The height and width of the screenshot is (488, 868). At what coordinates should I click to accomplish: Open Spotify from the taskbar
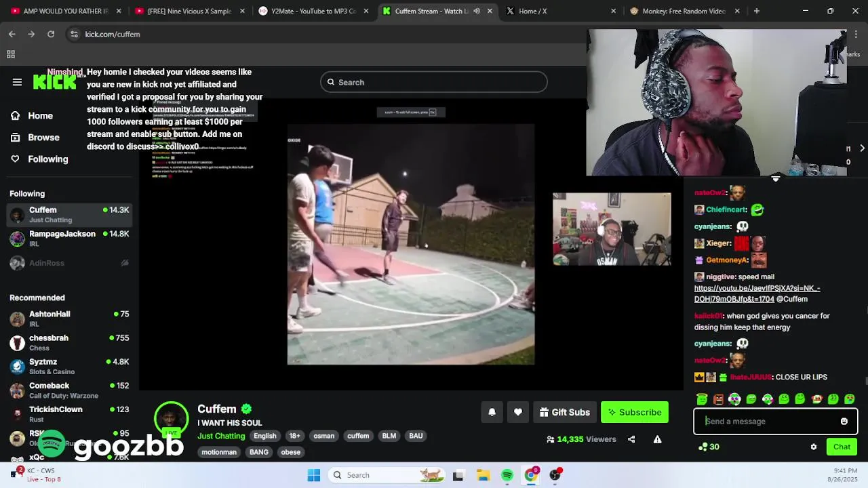point(507,475)
